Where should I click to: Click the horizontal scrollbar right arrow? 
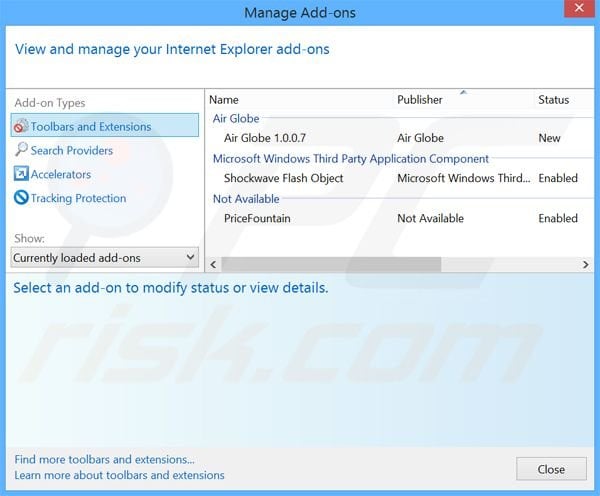[585, 264]
